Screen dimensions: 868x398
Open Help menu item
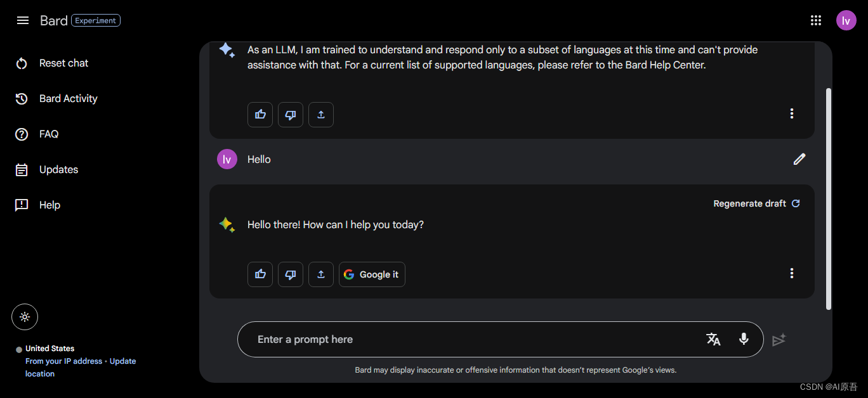click(49, 205)
